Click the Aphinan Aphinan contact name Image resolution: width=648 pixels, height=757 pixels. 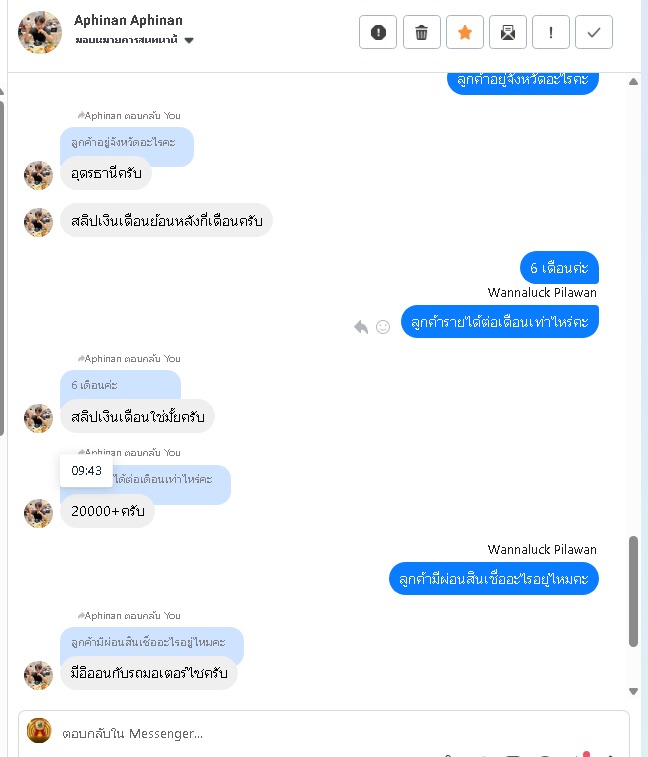pos(128,20)
